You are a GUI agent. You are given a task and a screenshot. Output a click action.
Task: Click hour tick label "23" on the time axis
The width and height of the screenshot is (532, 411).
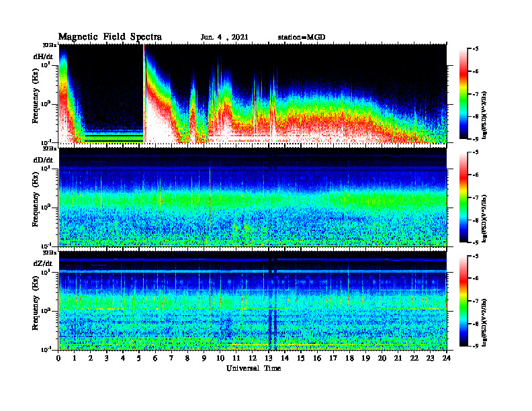coord(431,358)
